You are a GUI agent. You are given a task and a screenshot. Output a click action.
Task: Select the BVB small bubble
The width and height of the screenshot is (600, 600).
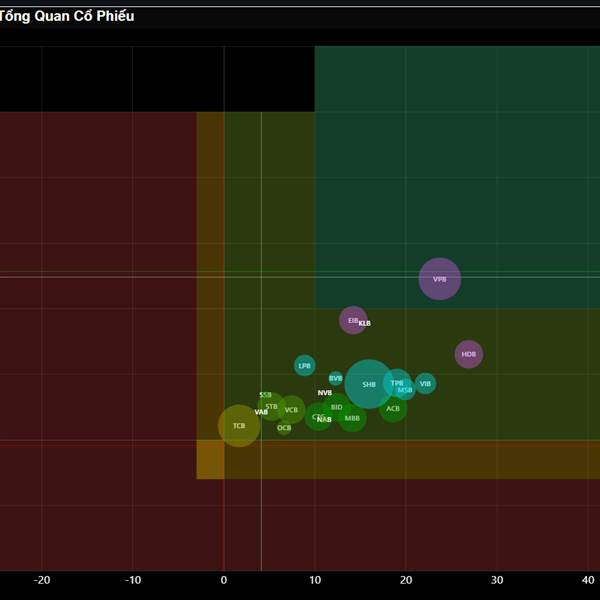(336, 378)
